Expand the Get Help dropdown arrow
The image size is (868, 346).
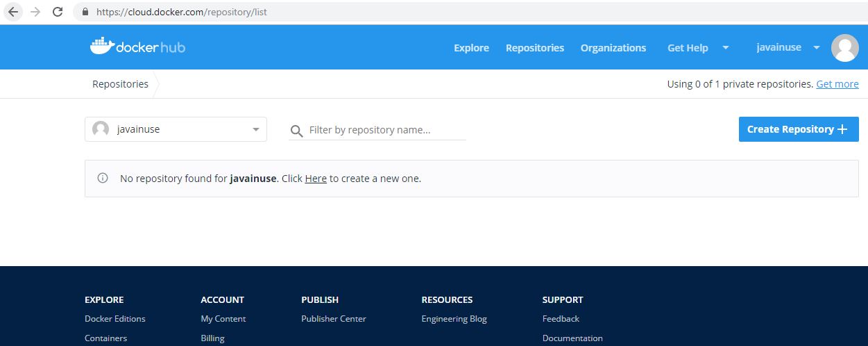726,48
